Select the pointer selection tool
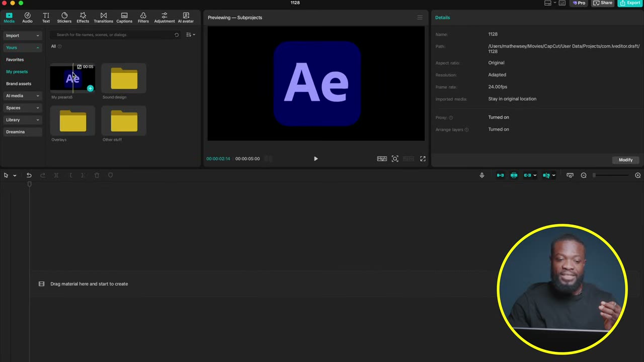Image resolution: width=644 pixels, height=362 pixels. (6, 175)
